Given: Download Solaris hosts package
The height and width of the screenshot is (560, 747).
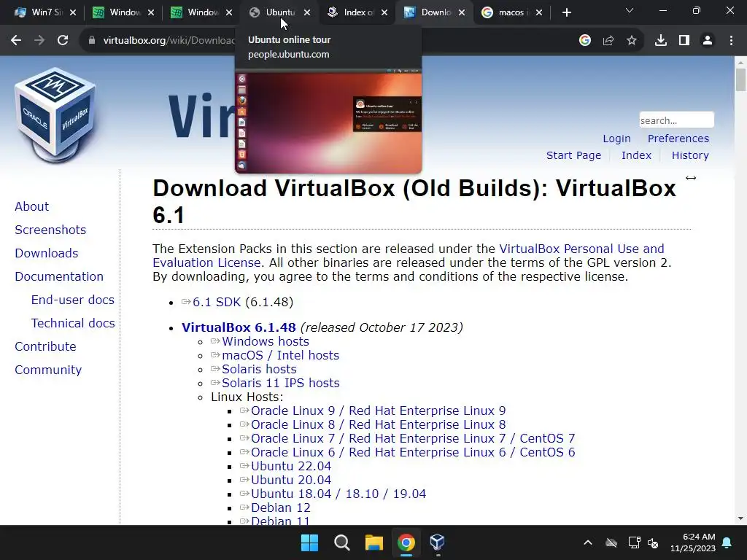Looking at the screenshot, I should click(x=259, y=369).
